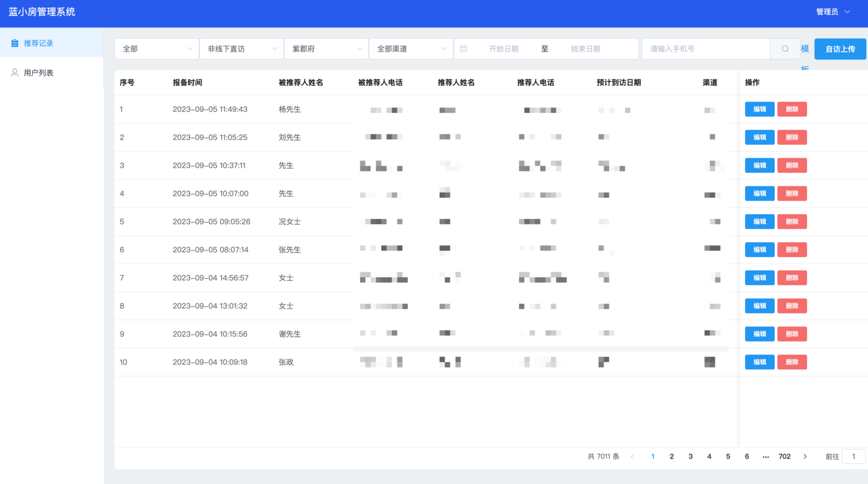Screen dimensions: 868x484
Task: Click the pagination ellipsis to jump pages
Action: pos(765,456)
